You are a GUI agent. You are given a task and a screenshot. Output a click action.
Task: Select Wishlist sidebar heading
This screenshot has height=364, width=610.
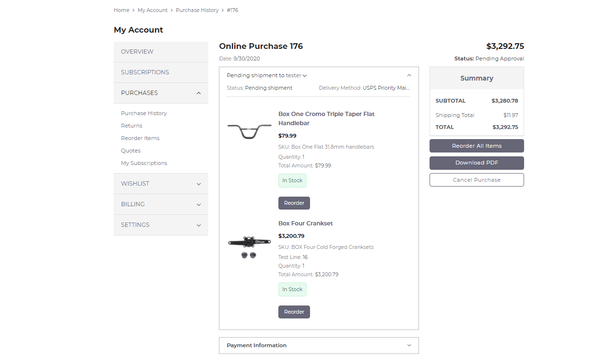click(135, 184)
